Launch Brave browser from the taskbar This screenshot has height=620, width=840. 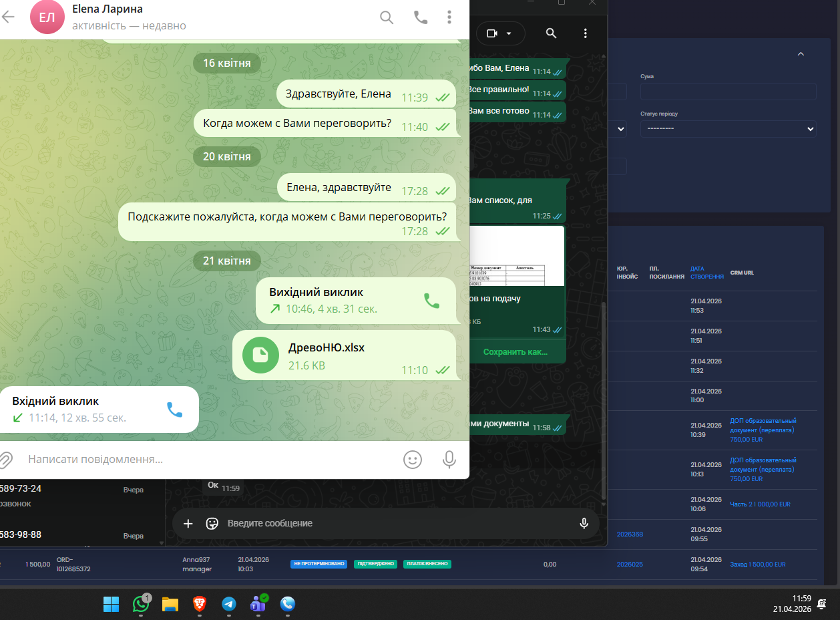coord(199,604)
